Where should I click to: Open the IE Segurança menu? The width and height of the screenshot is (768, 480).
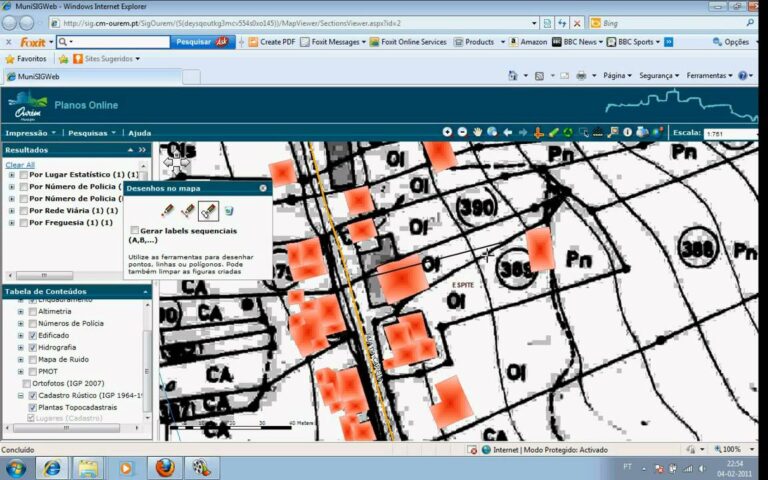click(659, 76)
